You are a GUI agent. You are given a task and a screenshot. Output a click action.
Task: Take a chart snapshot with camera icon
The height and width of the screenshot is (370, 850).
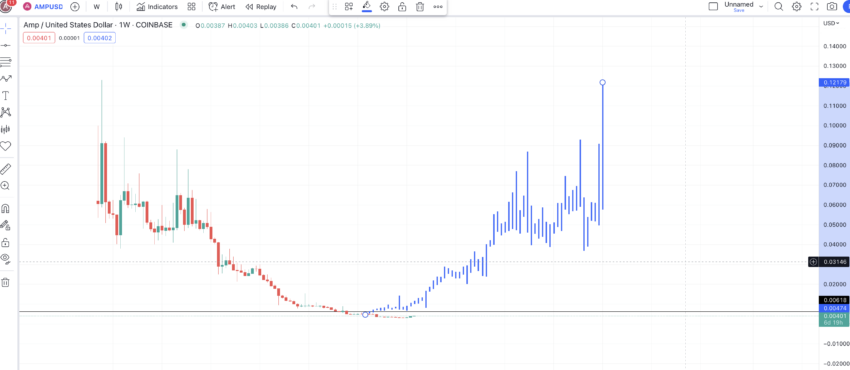[x=832, y=7]
